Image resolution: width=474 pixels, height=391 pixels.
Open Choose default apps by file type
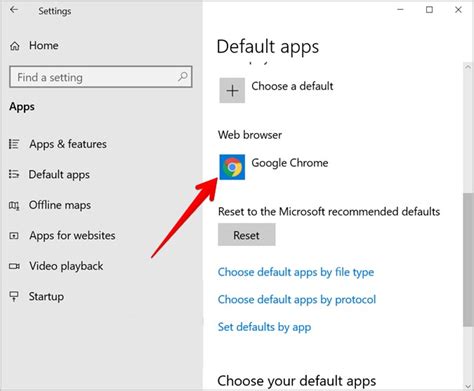[296, 272]
